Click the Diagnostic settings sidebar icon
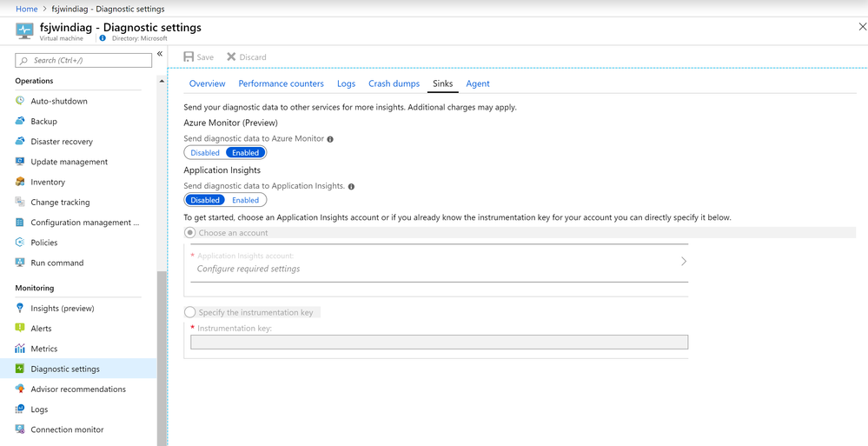Screen dimensions: 868x446 [x=20, y=369]
